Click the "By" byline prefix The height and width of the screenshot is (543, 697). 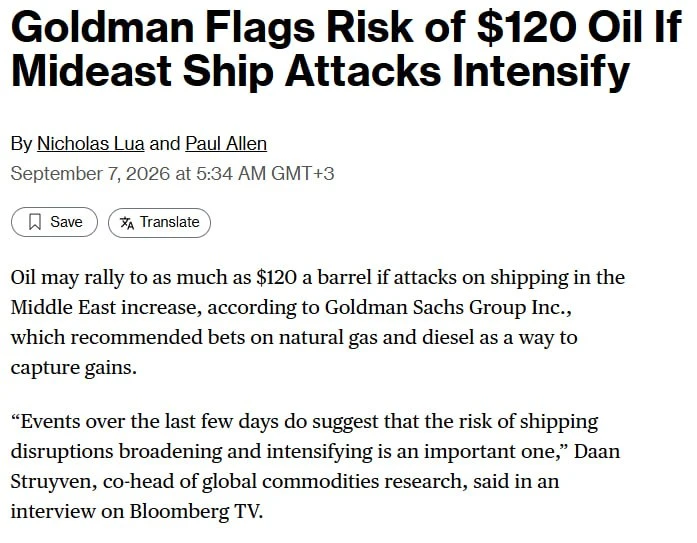click(21, 144)
